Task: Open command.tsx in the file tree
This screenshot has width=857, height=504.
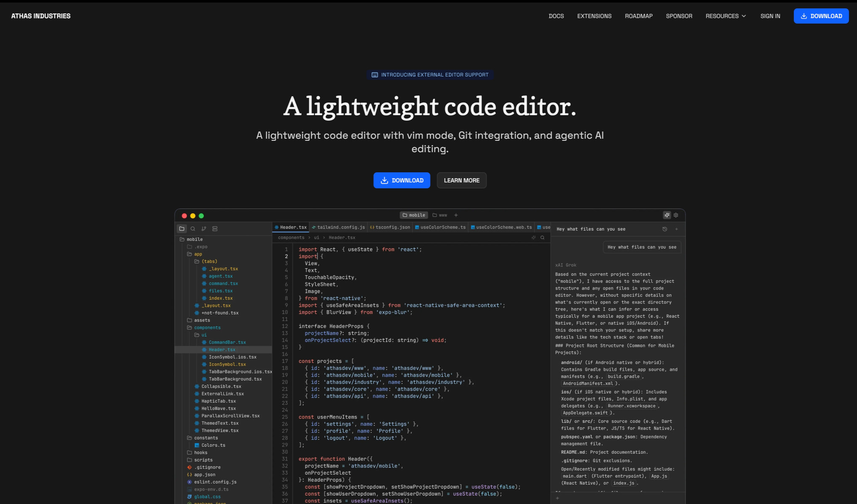Action: coord(220,283)
